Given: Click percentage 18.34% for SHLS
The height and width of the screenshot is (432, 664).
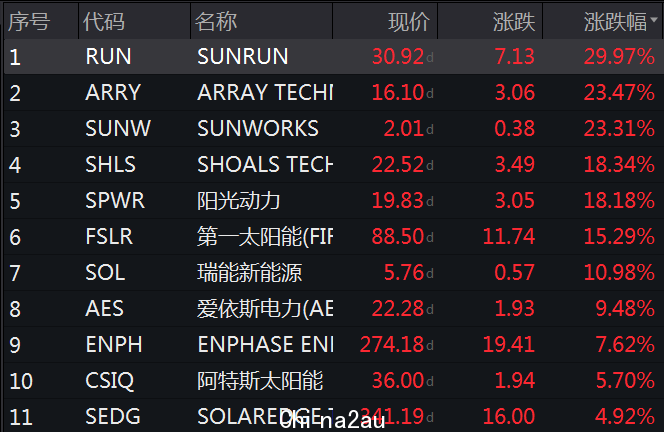Looking at the screenshot, I should pos(619,164).
